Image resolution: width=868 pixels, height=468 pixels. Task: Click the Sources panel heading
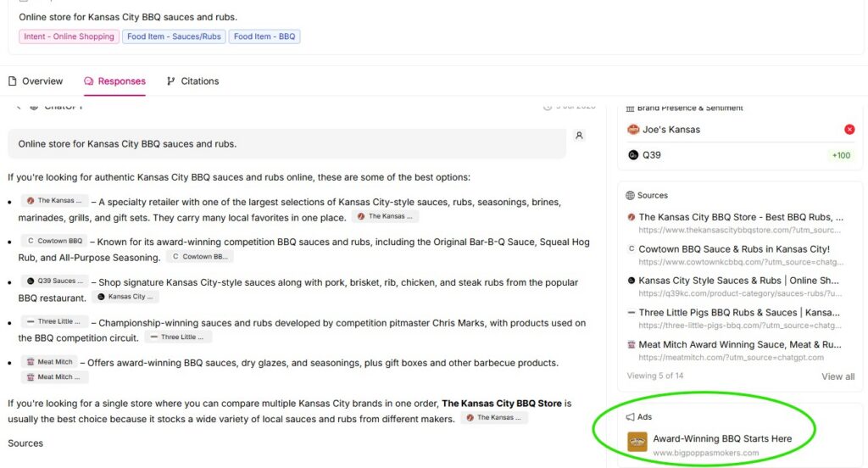tap(652, 196)
